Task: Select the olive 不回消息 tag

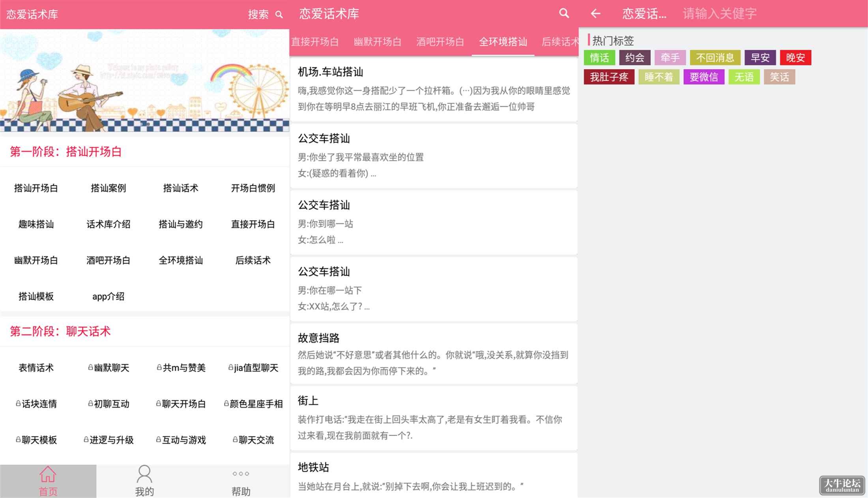Action: (x=715, y=58)
